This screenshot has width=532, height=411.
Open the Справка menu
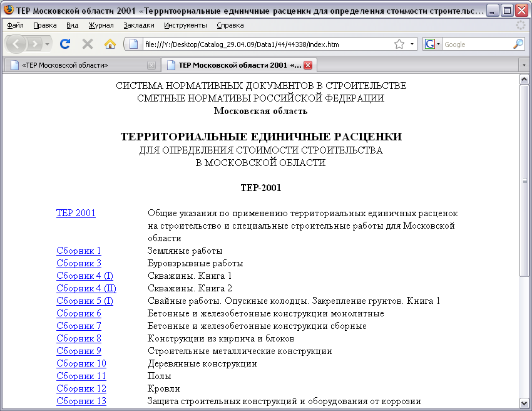[x=230, y=25]
